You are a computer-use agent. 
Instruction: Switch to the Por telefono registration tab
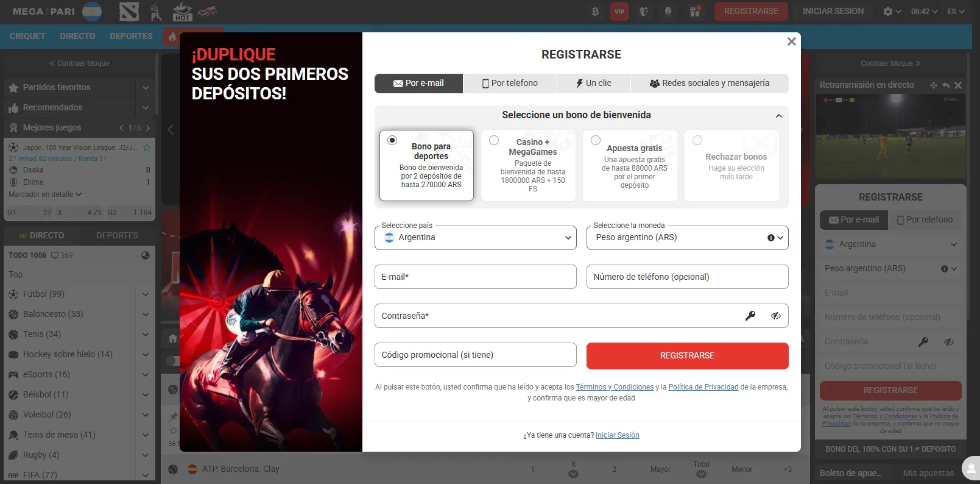[x=510, y=84]
